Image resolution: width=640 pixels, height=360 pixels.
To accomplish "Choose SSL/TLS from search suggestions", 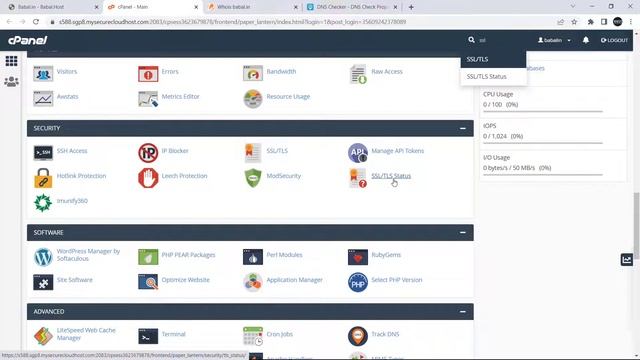I will click(x=493, y=59).
